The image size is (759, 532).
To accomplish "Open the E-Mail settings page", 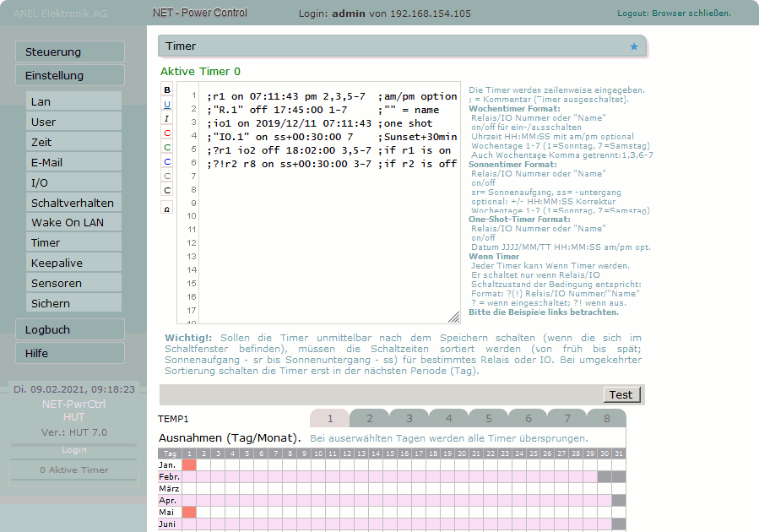I will coord(73,162).
